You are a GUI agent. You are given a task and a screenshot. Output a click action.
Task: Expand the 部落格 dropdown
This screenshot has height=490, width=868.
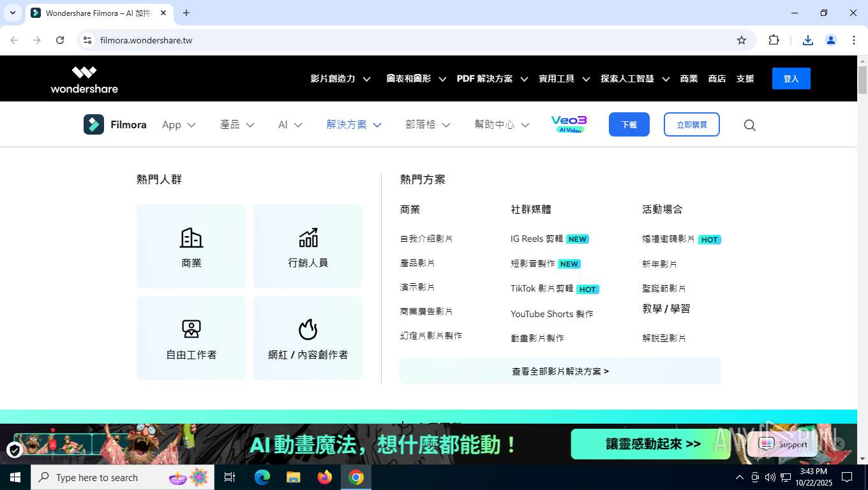(428, 125)
